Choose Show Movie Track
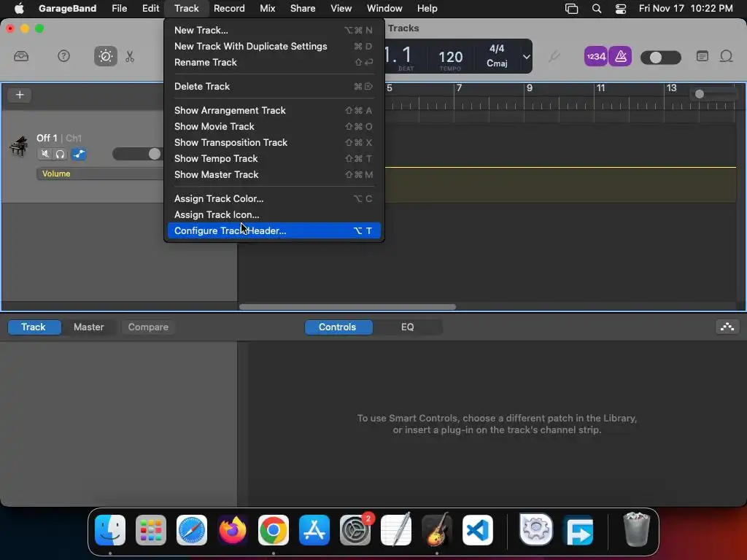Screen dimensions: 747x560 [x=274, y=127]
